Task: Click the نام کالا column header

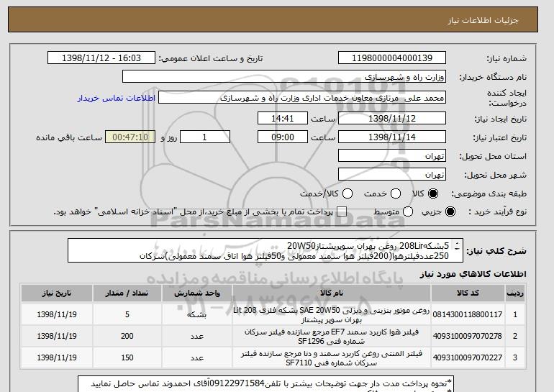Action: pyautogui.click(x=332, y=293)
